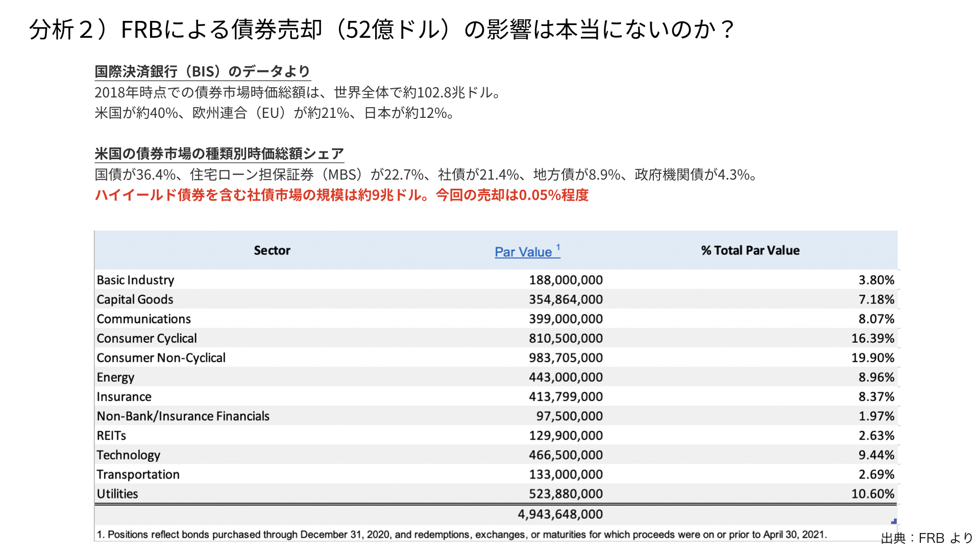The width and height of the screenshot is (980, 551).
Task: Click the 米国の債券市場の種類別時価総額シェア heading
Action: pos(219,154)
